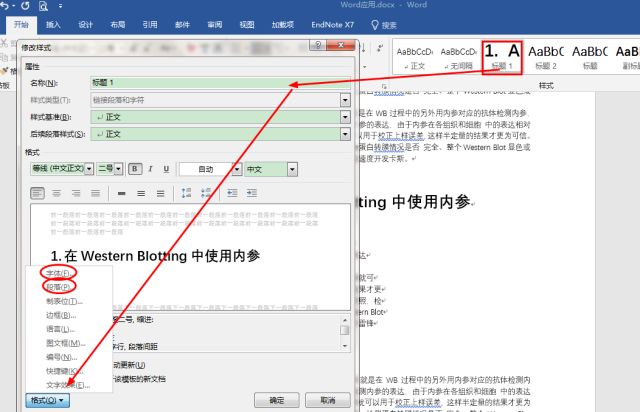Select center alignment paragraph icon

point(56,193)
